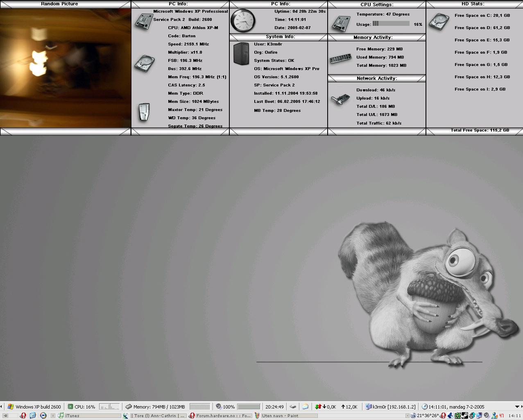Click the CPU usage progress bar

[x=391, y=24]
